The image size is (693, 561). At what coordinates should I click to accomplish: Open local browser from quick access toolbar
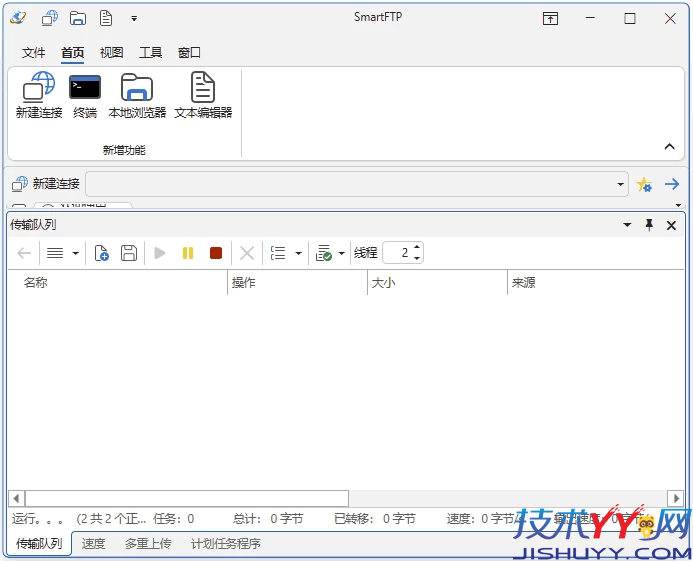78,18
